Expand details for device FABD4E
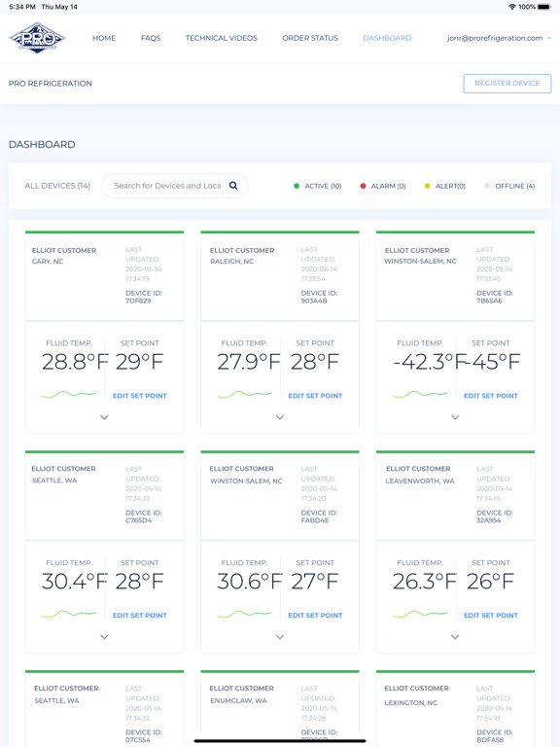 pos(280,637)
